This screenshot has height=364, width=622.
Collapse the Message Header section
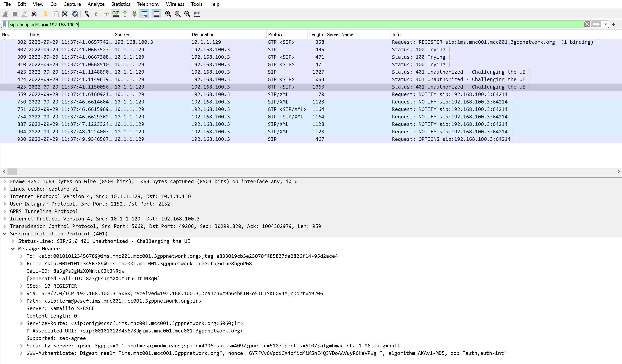tap(13, 249)
